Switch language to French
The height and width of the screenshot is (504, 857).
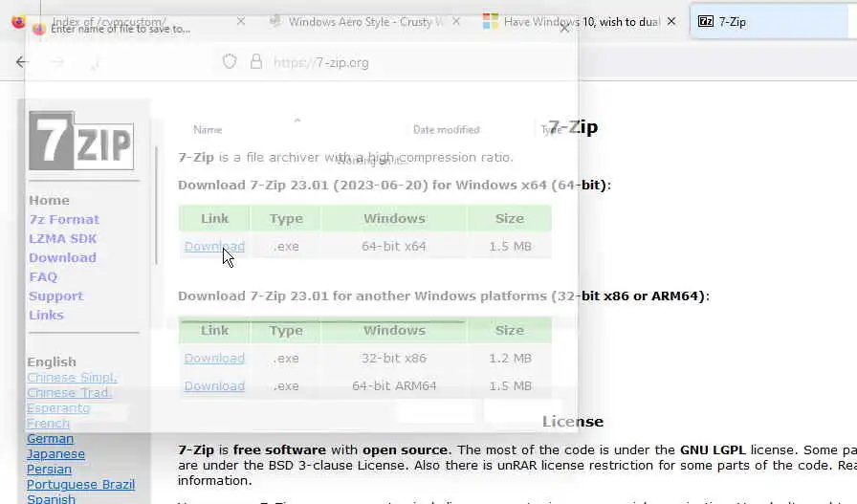(x=48, y=424)
